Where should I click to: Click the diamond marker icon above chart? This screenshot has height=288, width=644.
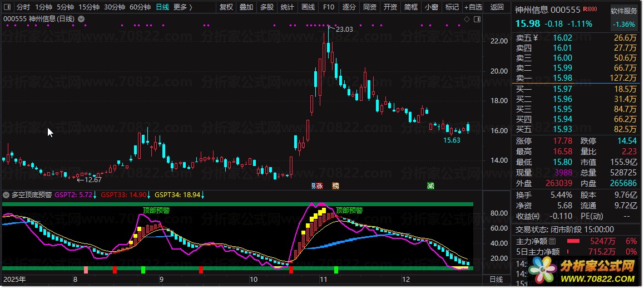click(467, 19)
